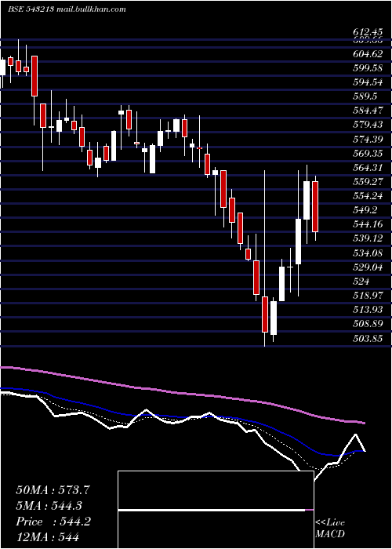Click the white MACD histogram bar
The width and height of the screenshot is (392, 549).
[212, 510]
